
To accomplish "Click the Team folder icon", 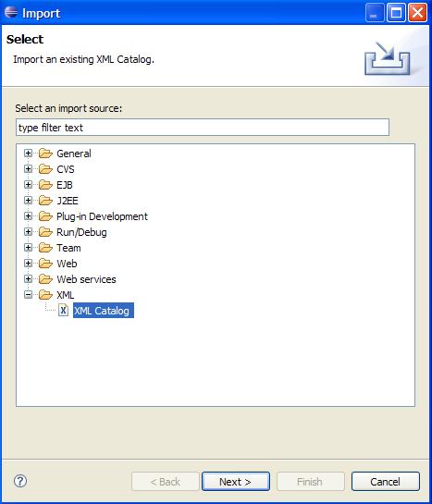I will coord(45,248).
